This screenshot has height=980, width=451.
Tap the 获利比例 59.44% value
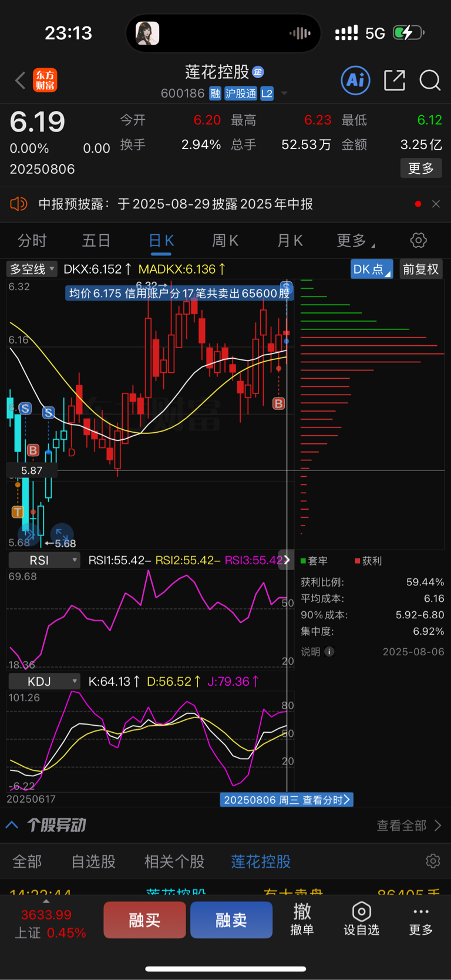pos(425,582)
